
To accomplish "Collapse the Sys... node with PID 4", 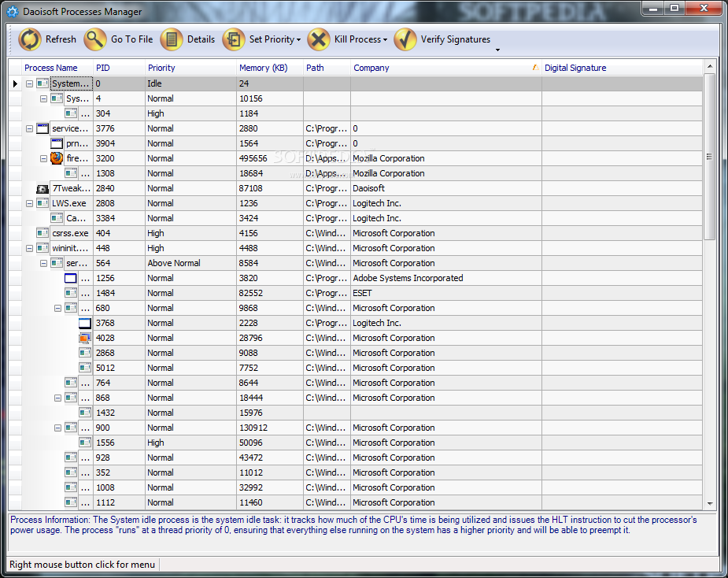I will pos(43,98).
